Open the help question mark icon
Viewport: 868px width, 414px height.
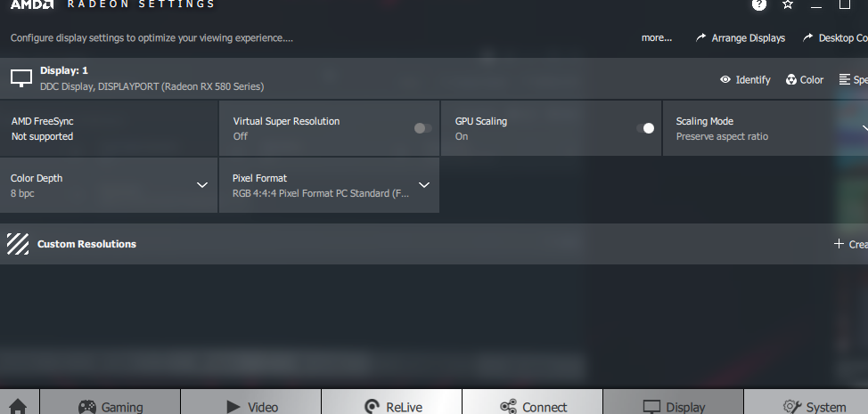(x=759, y=4)
